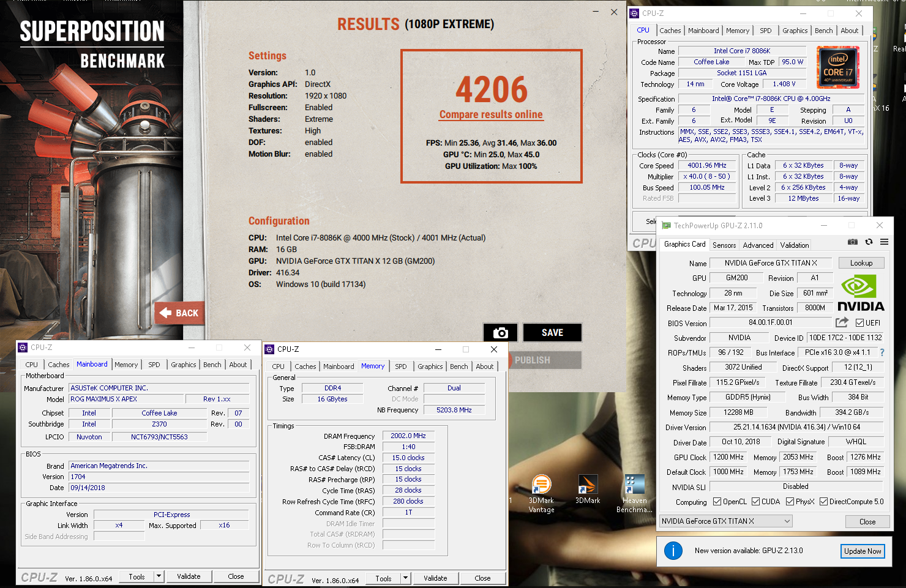Screen dimensions: 906x588
Task: Click Tools button in CPU-Z Memory window
Action: coord(383,578)
